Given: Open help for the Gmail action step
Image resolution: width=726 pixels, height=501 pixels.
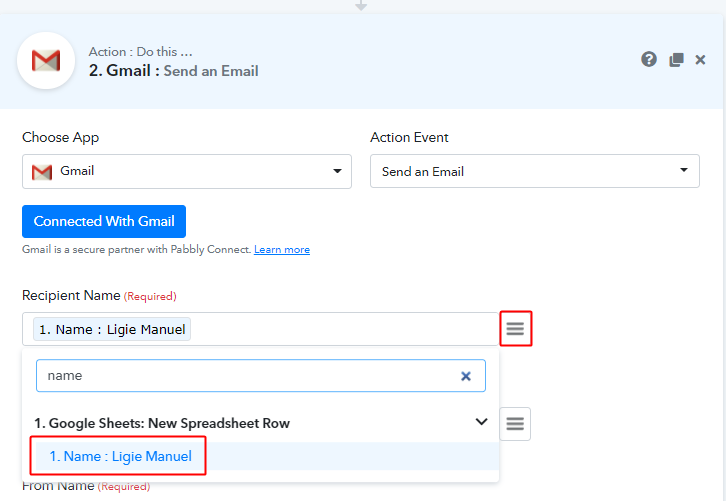Looking at the screenshot, I should click(x=649, y=59).
